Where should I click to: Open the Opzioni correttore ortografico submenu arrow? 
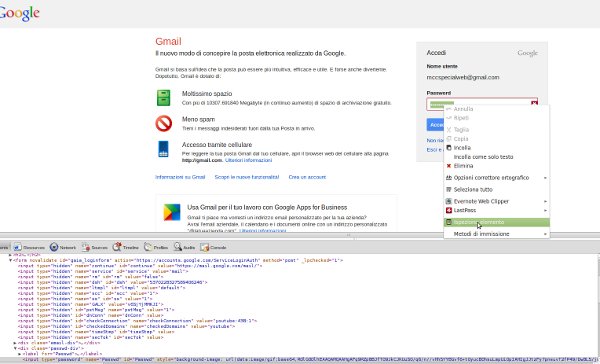pyautogui.click(x=545, y=178)
